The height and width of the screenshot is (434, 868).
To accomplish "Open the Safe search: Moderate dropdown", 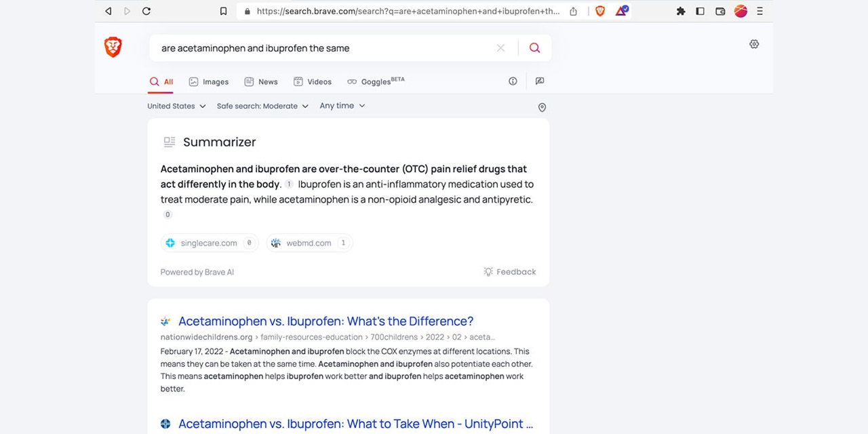I will pos(262,106).
